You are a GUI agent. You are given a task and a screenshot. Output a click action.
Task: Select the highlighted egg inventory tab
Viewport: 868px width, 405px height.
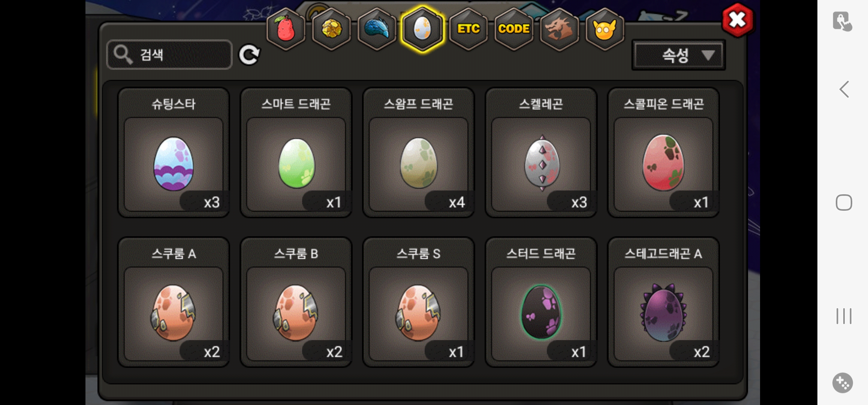click(x=422, y=29)
